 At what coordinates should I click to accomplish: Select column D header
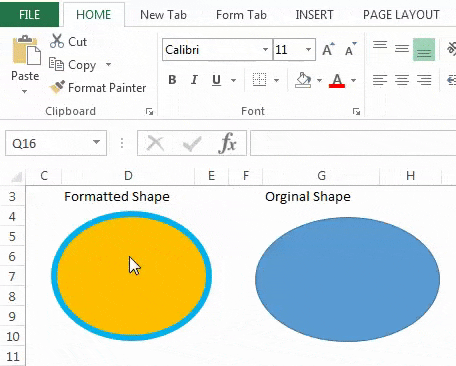tap(128, 175)
